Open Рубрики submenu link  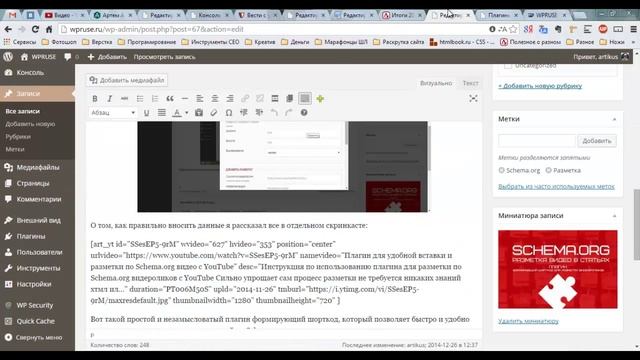(18, 137)
